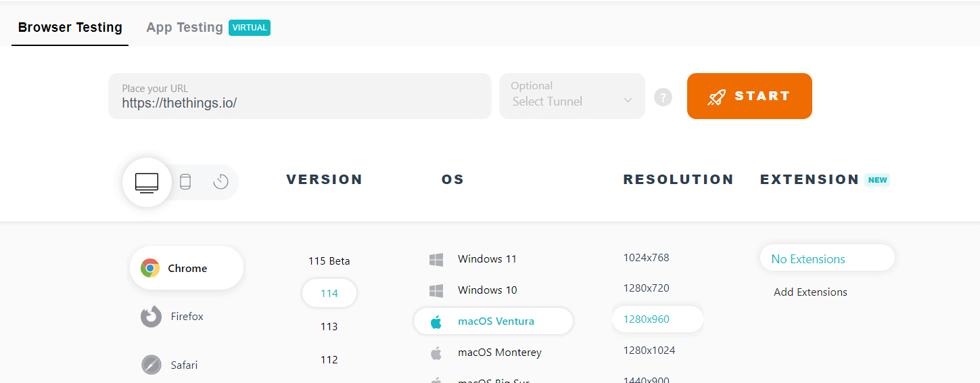The width and height of the screenshot is (980, 383).
Task: Click the question mark help icon
Action: click(x=663, y=97)
